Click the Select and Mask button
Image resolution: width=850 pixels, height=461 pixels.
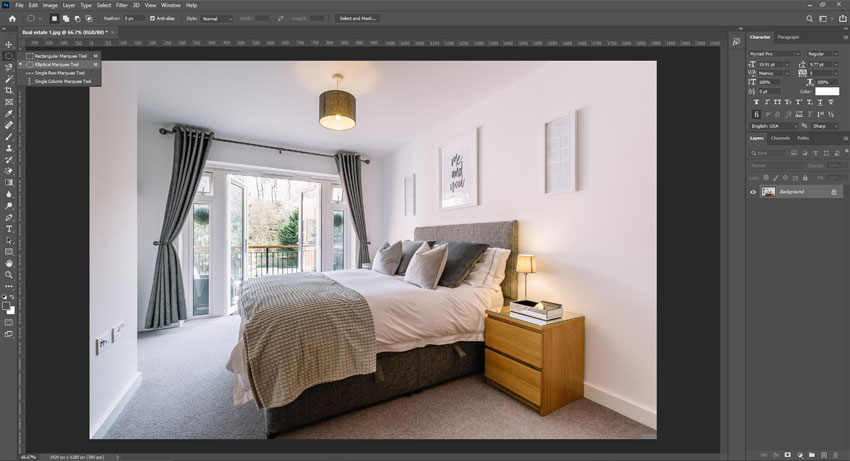[x=357, y=18]
